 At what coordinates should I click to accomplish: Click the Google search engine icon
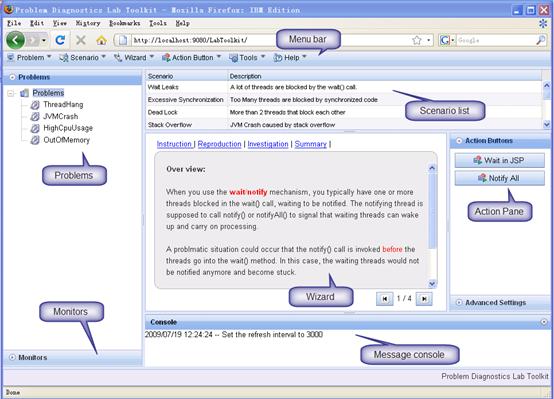coord(444,40)
